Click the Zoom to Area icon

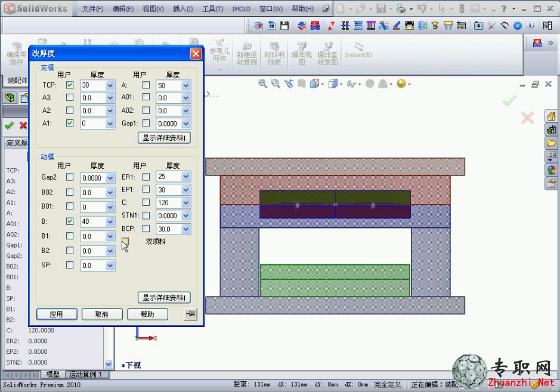(276, 84)
